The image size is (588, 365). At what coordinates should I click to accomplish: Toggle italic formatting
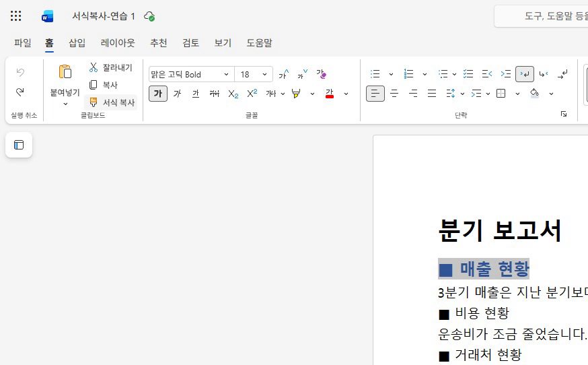click(x=177, y=94)
